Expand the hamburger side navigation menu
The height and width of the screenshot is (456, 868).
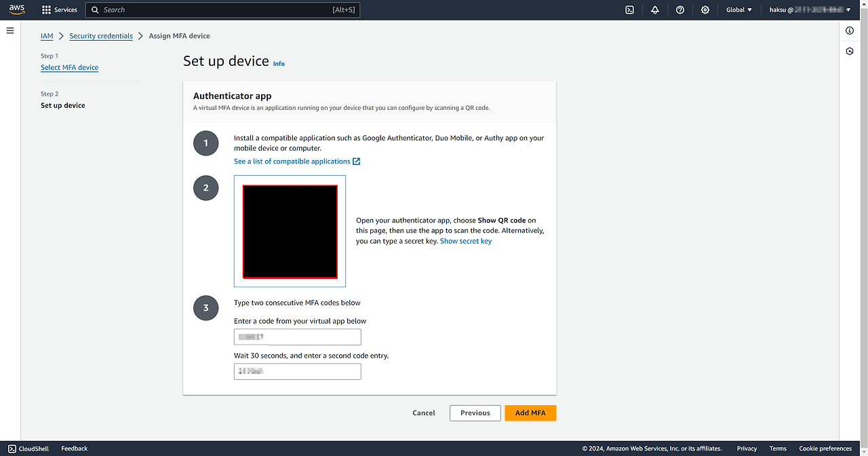point(10,31)
